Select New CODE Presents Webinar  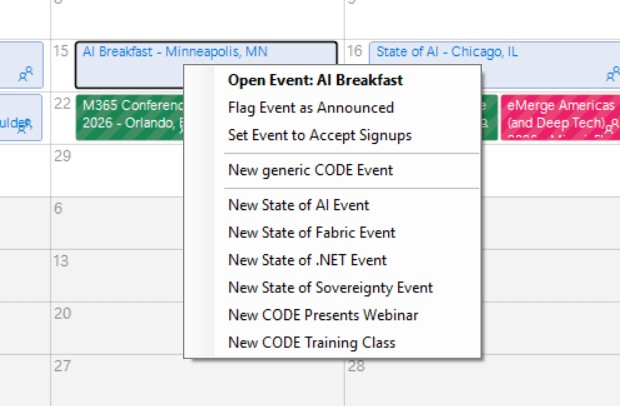pyautogui.click(x=323, y=315)
